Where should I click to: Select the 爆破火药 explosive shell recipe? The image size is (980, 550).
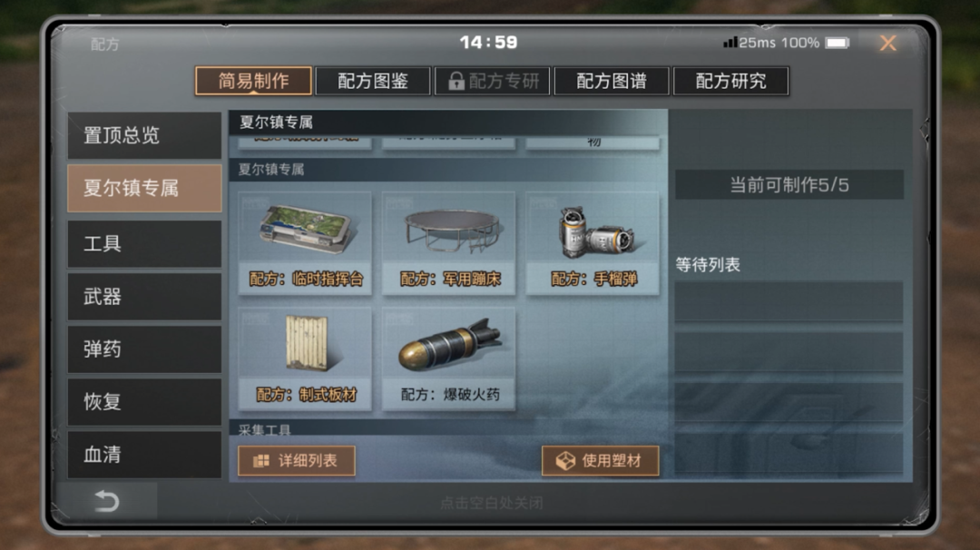click(449, 358)
